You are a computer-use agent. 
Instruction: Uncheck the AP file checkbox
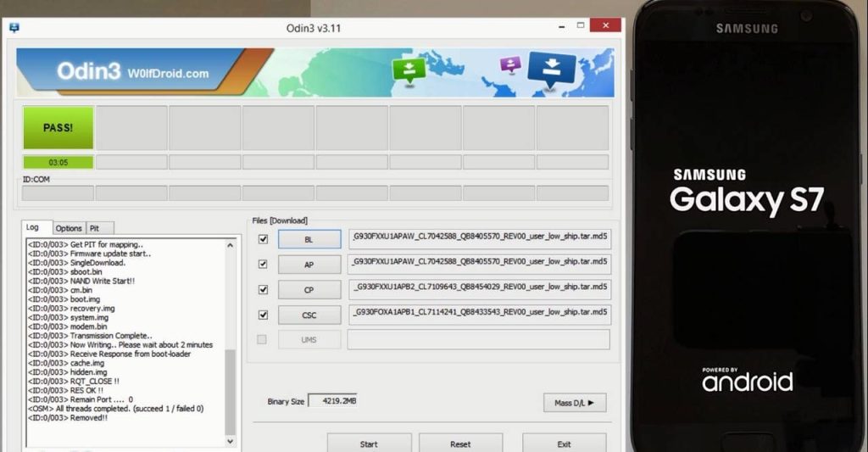coord(263,265)
